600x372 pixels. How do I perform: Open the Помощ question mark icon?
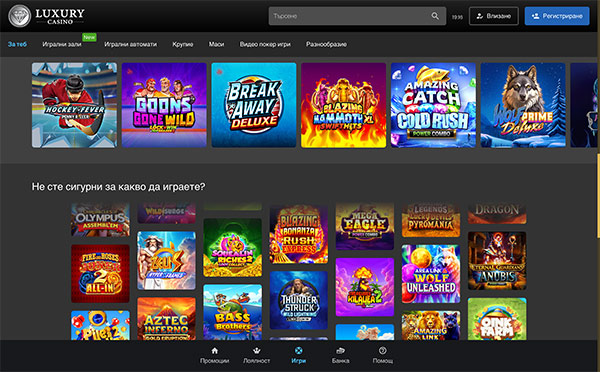382,350
